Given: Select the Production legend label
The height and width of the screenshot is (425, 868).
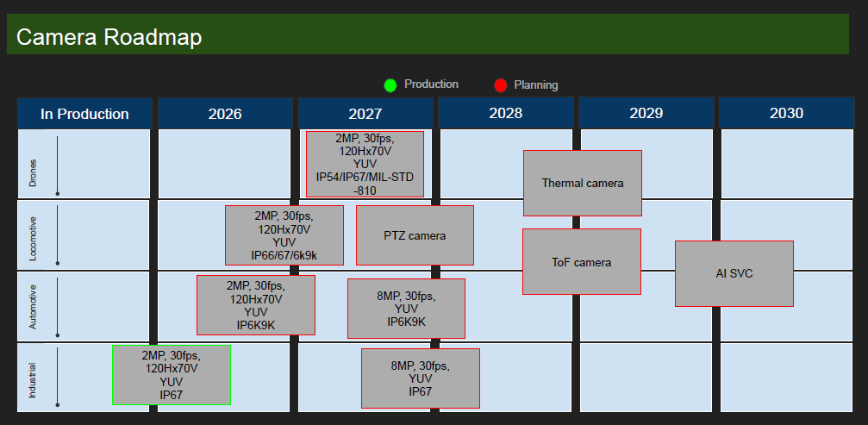Looking at the screenshot, I should coord(431,84).
